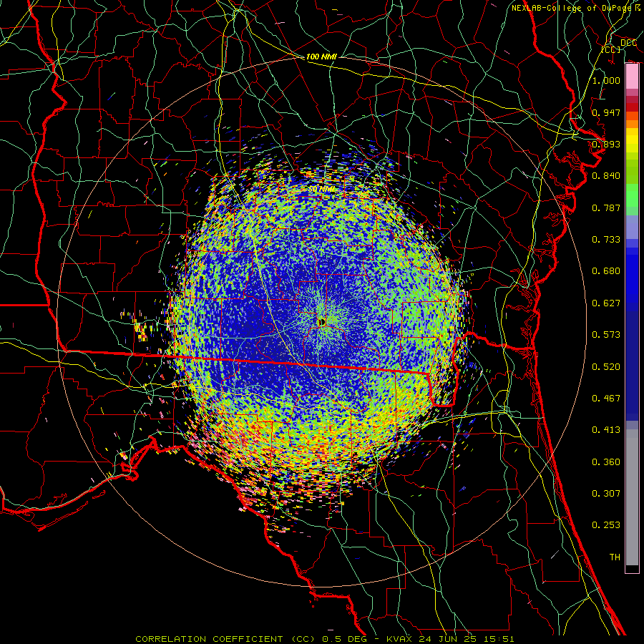Pick the pink top segment of color bar
644x644 pixels.
tap(632, 77)
